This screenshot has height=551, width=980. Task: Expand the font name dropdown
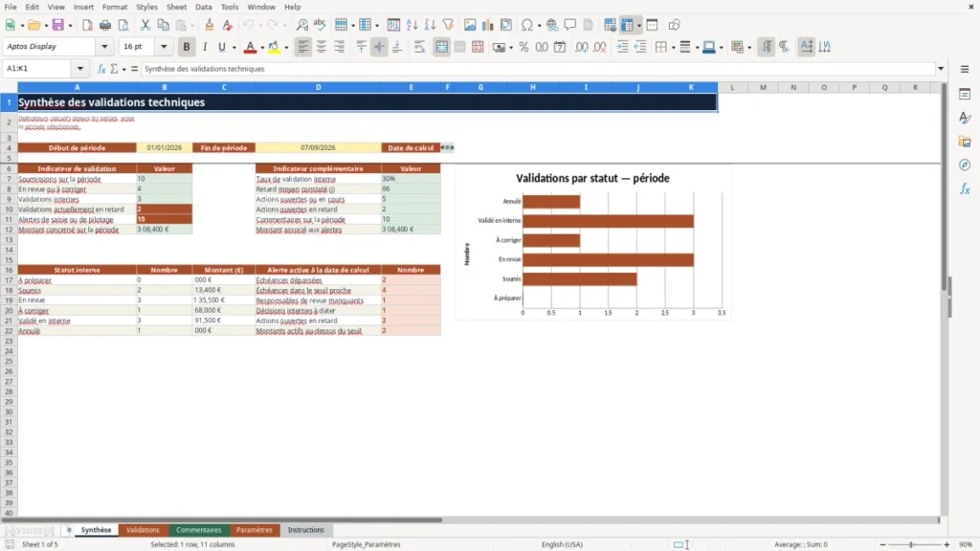pyautogui.click(x=104, y=47)
